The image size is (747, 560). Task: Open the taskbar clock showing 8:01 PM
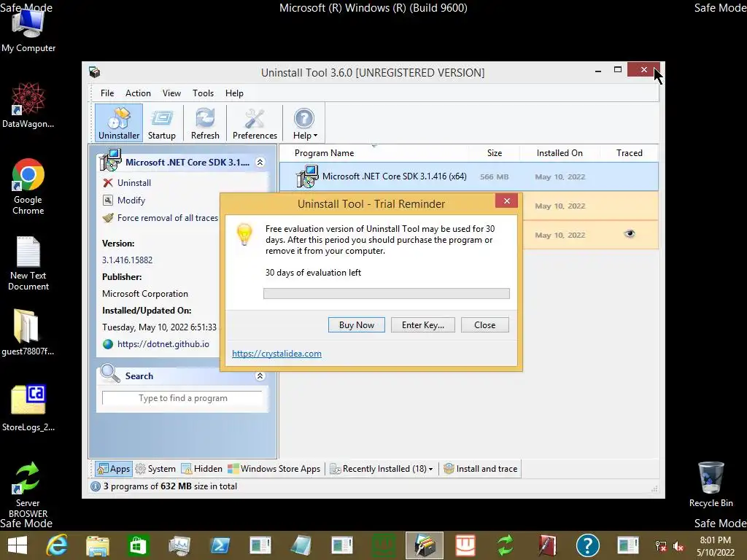(x=715, y=546)
